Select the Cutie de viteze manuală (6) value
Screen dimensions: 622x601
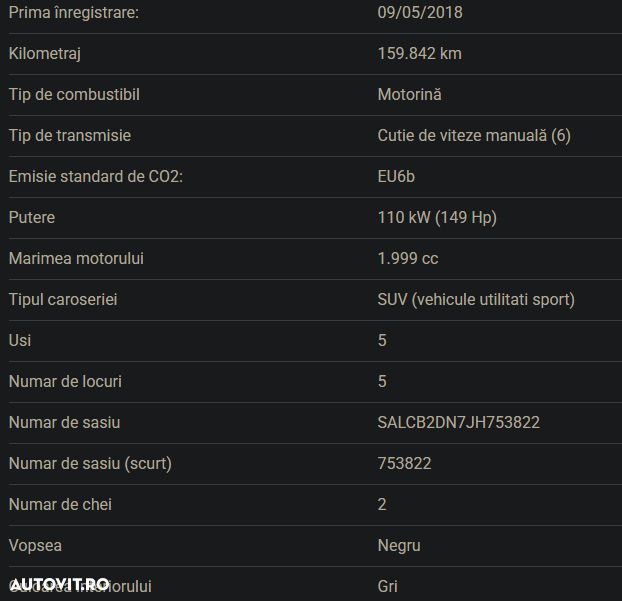[474, 135]
